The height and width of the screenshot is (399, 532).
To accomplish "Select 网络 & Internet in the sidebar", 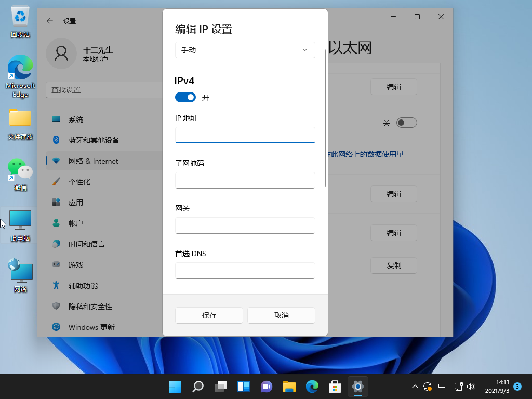I will coord(92,161).
